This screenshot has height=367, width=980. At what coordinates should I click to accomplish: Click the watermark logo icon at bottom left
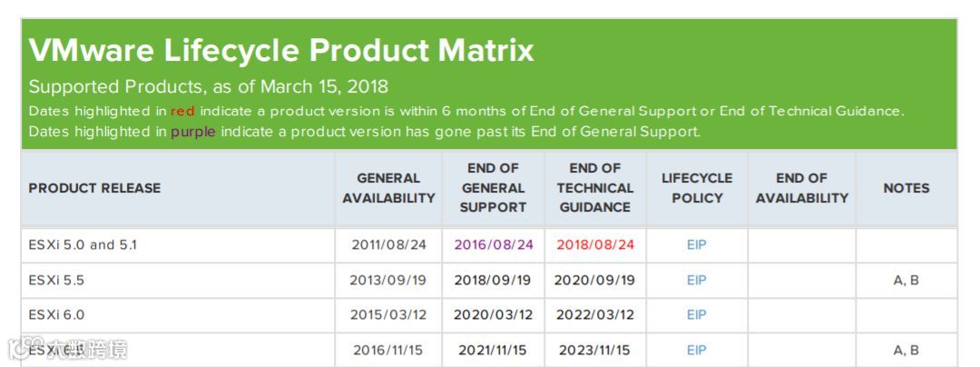(17, 350)
